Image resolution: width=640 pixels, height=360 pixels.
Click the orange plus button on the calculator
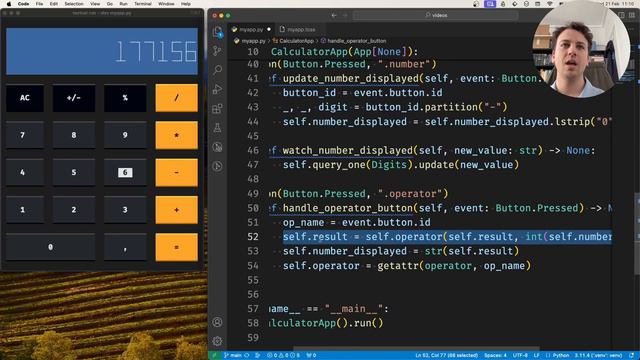click(x=176, y=210)
